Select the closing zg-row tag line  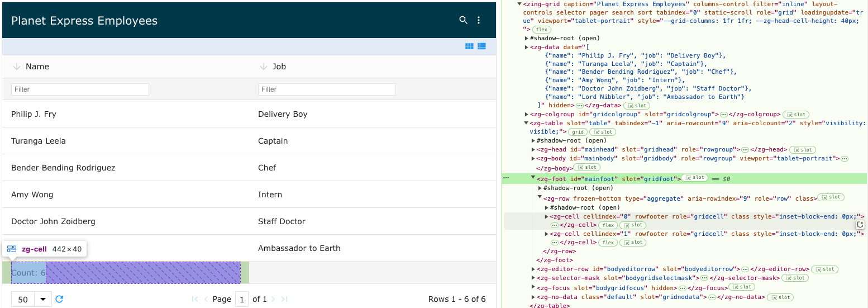[x=559, y=251]
